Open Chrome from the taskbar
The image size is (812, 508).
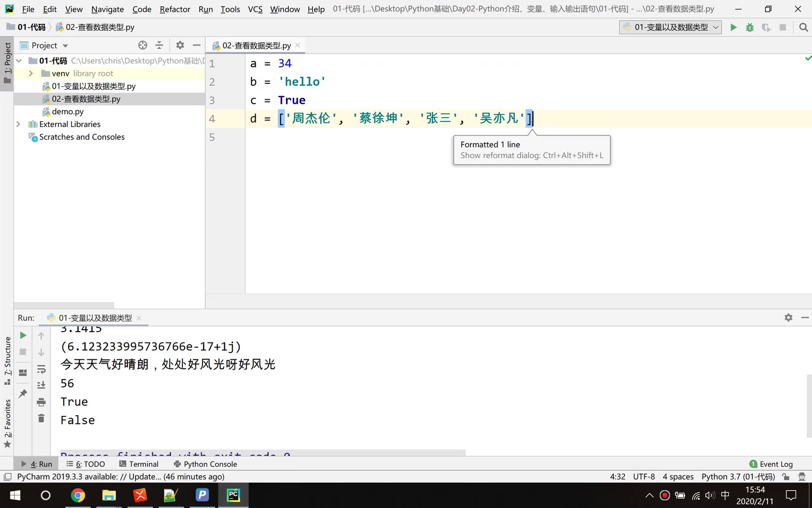(x=78, y=495)
